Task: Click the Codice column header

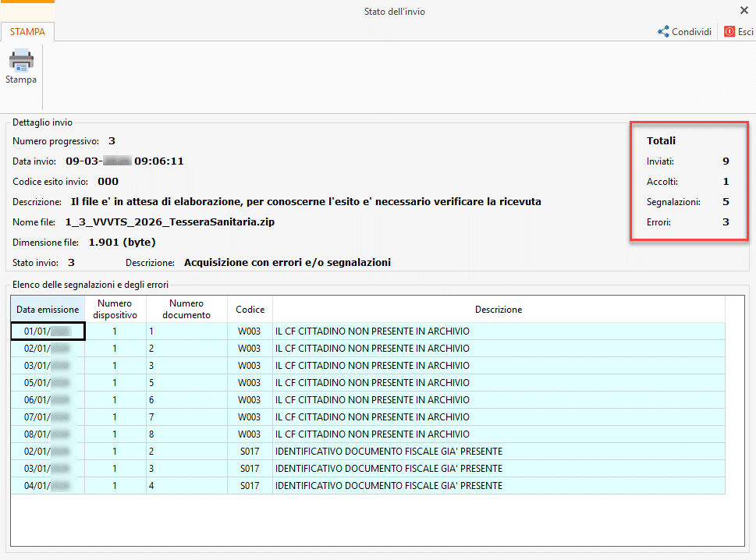Action: click(250, 310)
